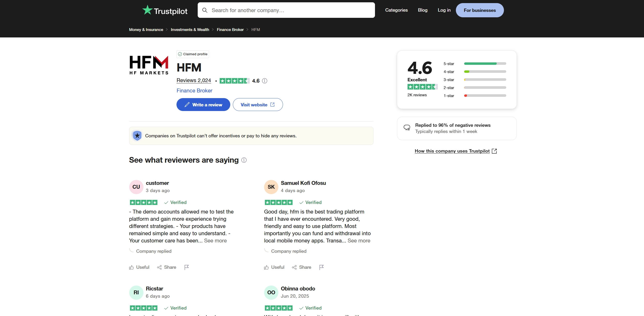Click Verified label on Ricstar's review
This screenshot has height=316, width=644.
click(x=175, y=308)
